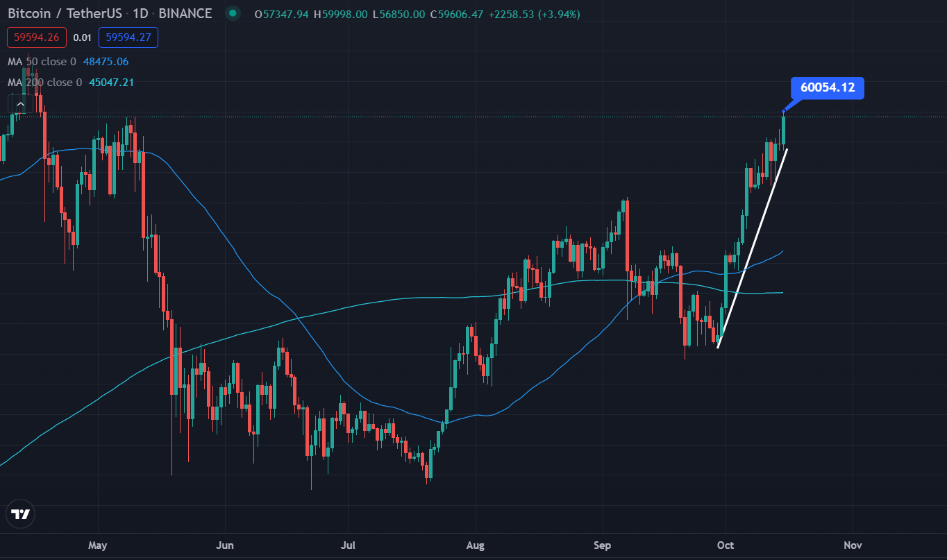This screenshot has height=560, width=947.
Task: Click the green market status dot icon
Action: (233, 14)
